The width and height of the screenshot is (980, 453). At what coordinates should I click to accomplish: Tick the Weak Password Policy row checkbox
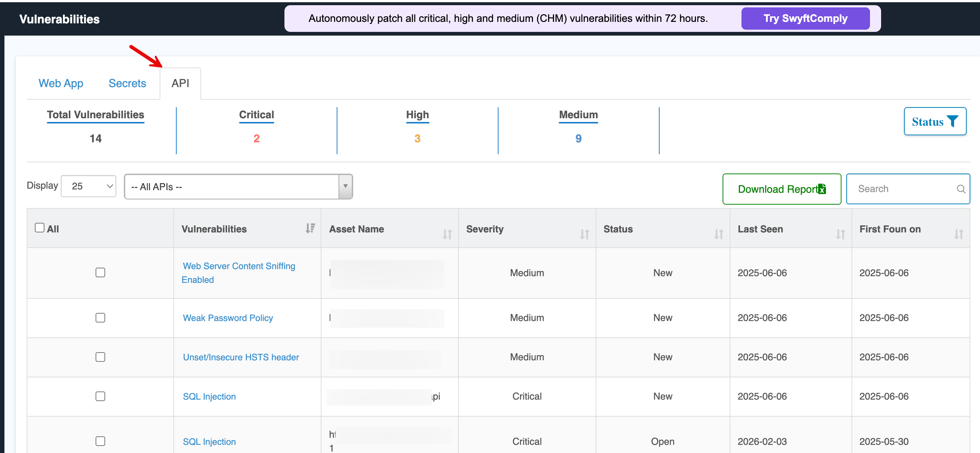point(100,317)
